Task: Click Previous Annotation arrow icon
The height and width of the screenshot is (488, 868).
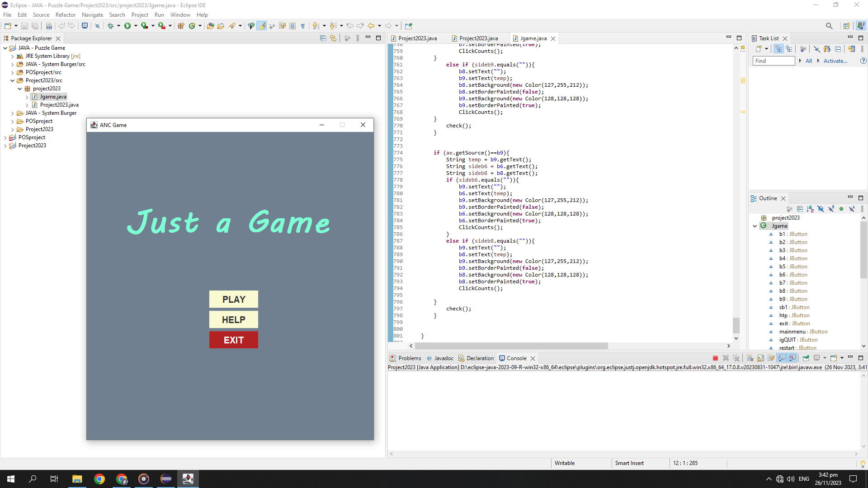Action: click(x=332, y=26)
